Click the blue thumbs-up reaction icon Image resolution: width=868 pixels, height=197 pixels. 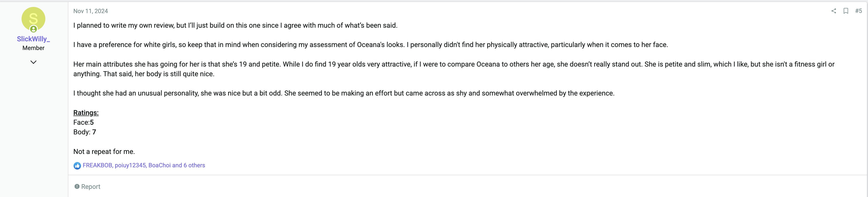pyautogui.click(x=77, y=166)
